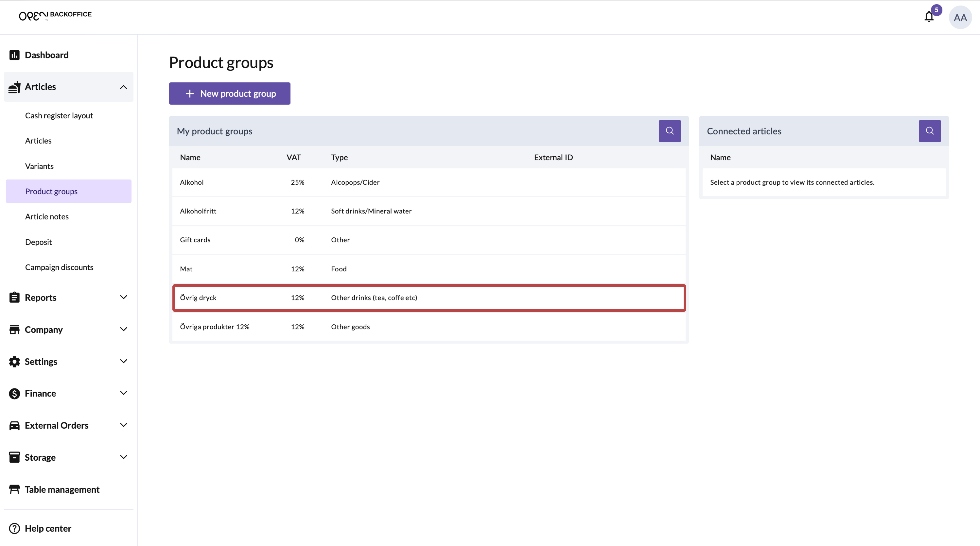
Task: Open the Variants submenu item
Action: [39, 166]
